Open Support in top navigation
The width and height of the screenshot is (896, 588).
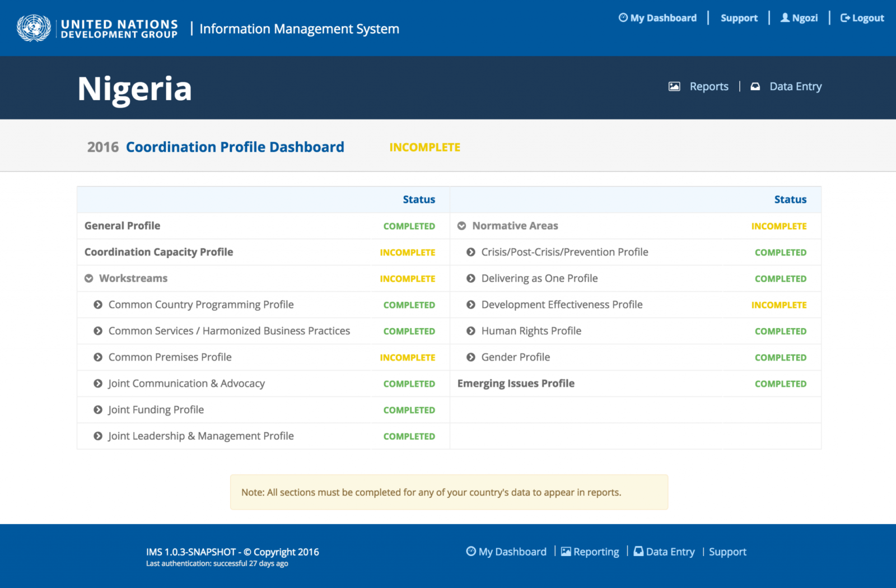click(739, 18)
